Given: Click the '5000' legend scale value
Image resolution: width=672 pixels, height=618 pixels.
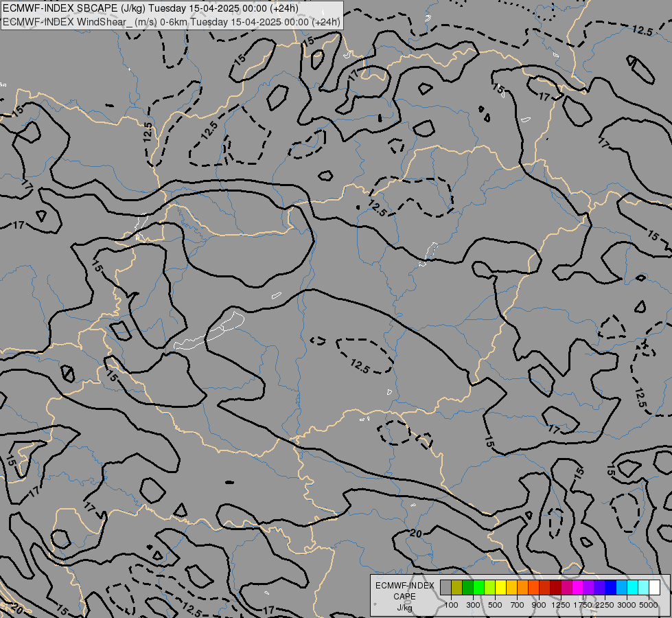Looking at the screenshot, I should tap(649, 605).
